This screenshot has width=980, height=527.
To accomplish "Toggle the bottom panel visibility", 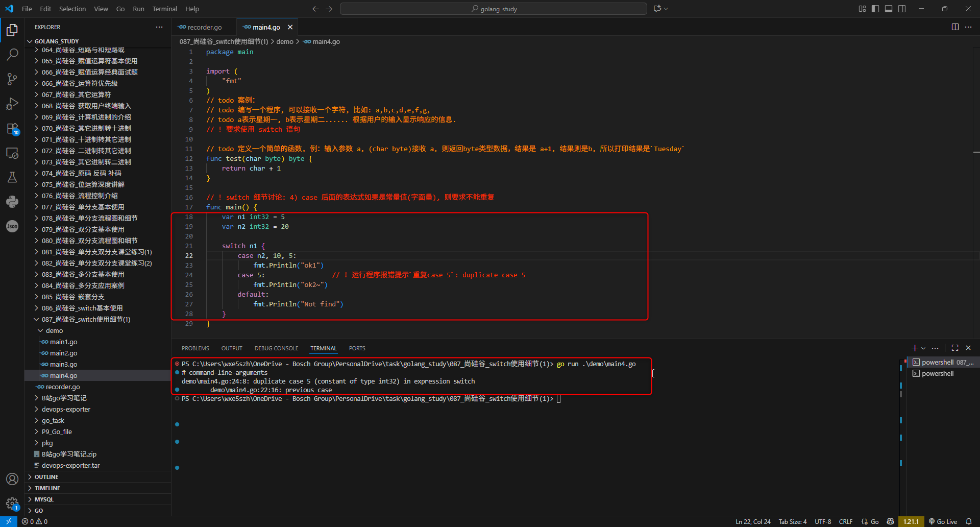I will point(889,9).
